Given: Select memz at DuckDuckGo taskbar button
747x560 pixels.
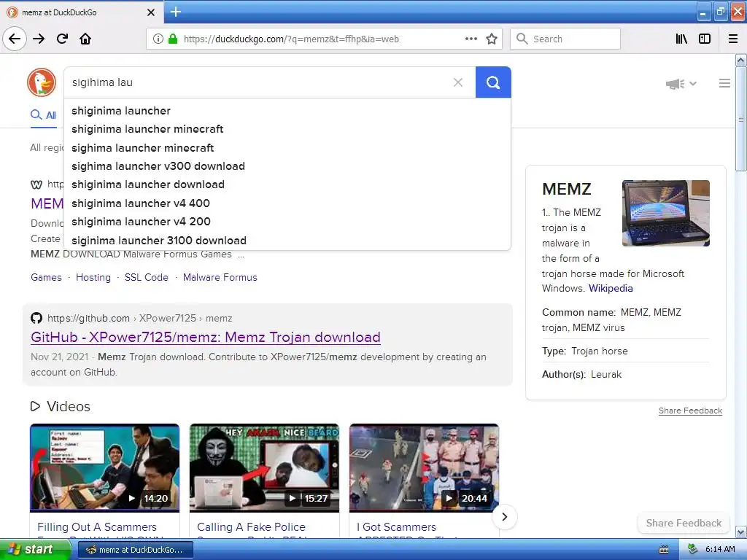Looking at the screenshot, I should point(135,550).
